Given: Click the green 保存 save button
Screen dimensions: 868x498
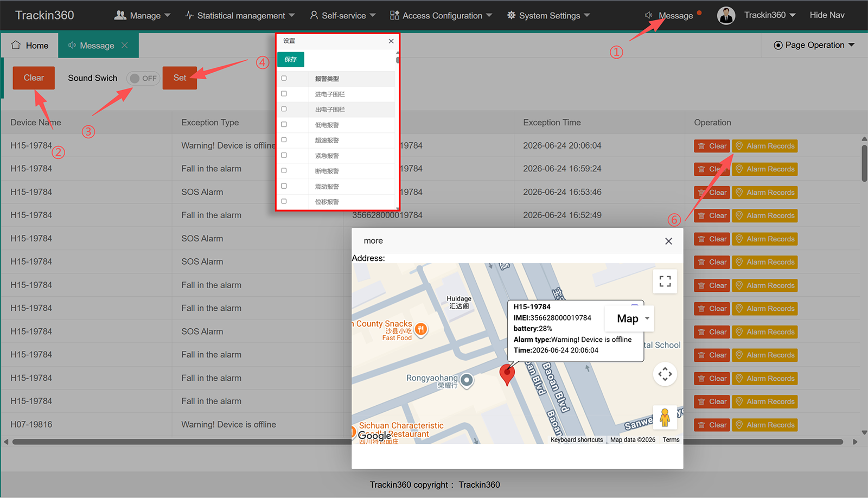Looking at the screenshot, I should coord(291,59).
